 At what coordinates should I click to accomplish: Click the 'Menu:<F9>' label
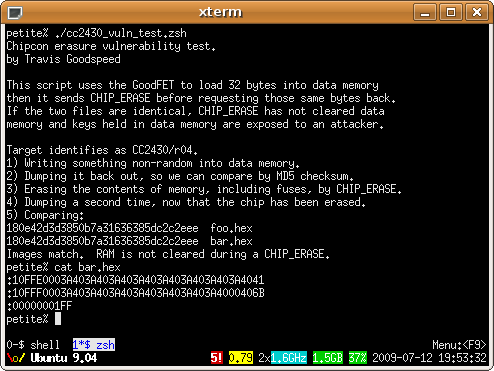point(459,345)
